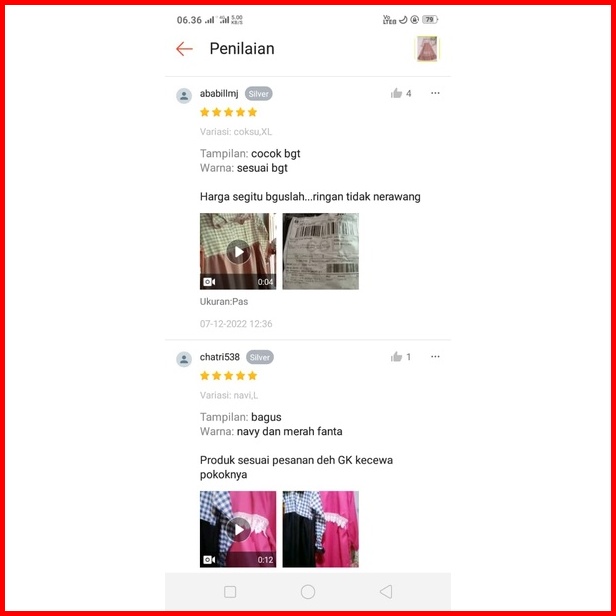This screenshot has height=616, width=616.
Task: View the shipping label photo
Action: (321, 251)
